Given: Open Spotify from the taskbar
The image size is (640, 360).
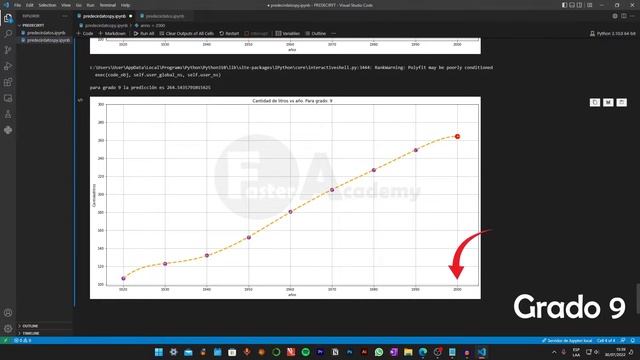Looking at the screenshot, I should click(x=305, y=352).
